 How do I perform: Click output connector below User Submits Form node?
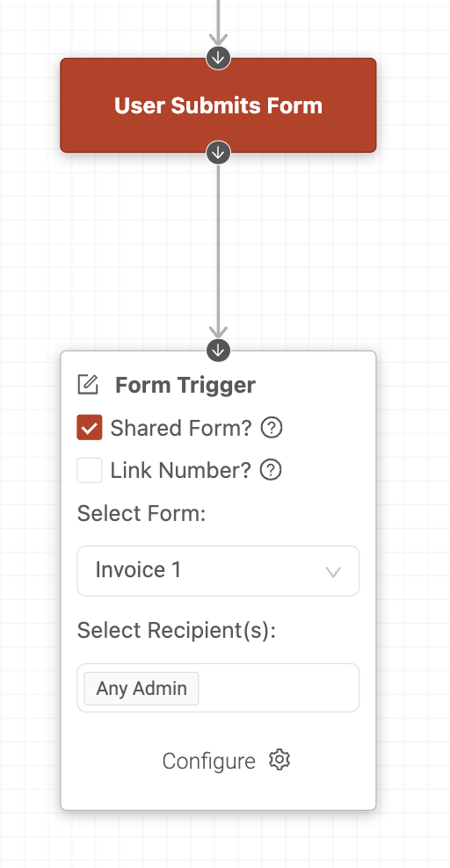[219, 152]
